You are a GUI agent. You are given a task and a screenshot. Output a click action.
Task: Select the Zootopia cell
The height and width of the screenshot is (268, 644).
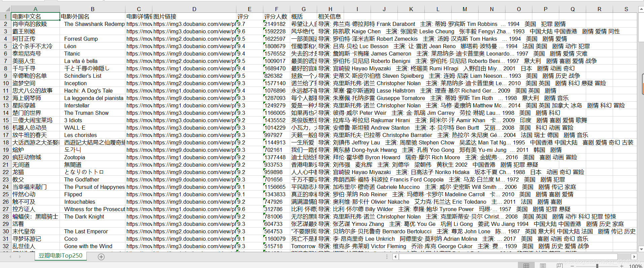tap(92, 157)
